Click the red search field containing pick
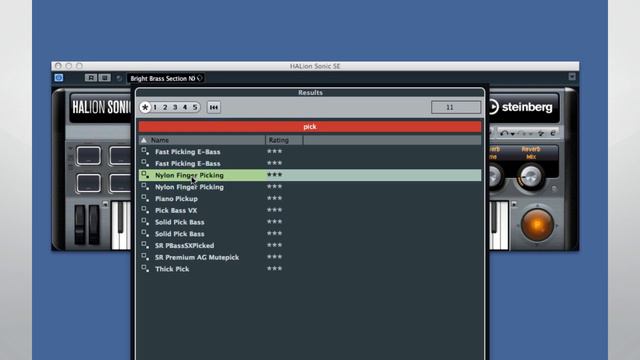The image size is (640, 360). click(310, 127)
